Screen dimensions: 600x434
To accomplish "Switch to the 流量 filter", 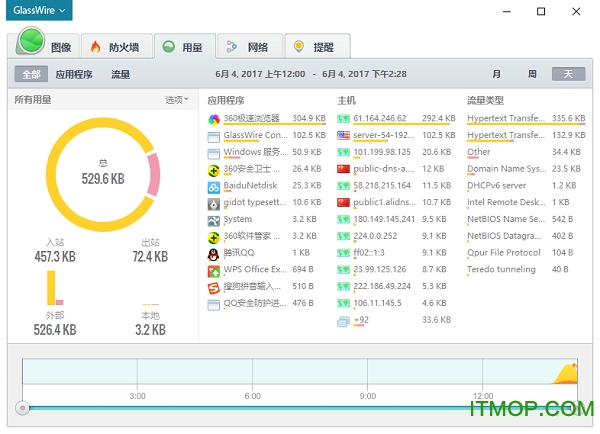I will click(120, 74).
